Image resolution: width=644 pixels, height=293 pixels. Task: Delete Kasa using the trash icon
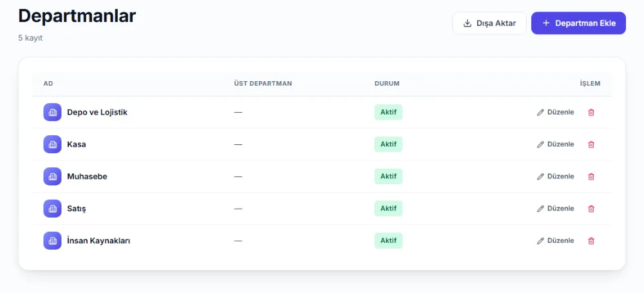591,144
